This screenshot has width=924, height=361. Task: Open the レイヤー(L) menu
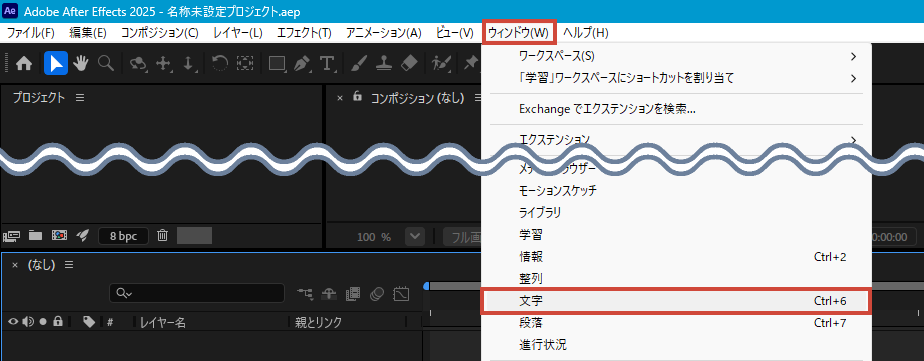tap(238, 33)
